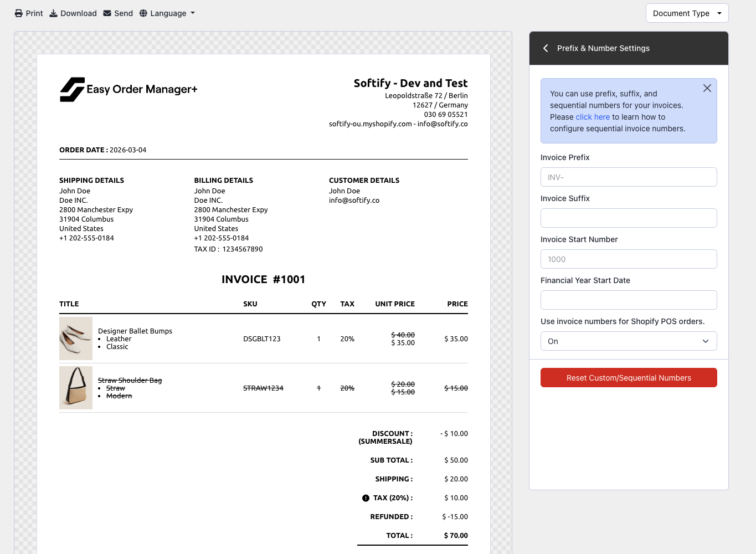Click the Download tray icon
The image size is (756, 554).
point(54,13)
